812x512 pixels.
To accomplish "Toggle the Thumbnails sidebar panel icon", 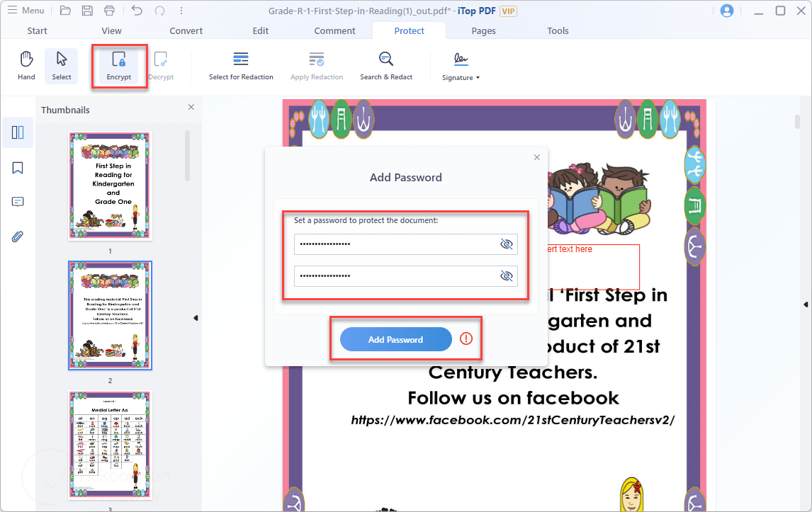I will click(x=18, y=132).
